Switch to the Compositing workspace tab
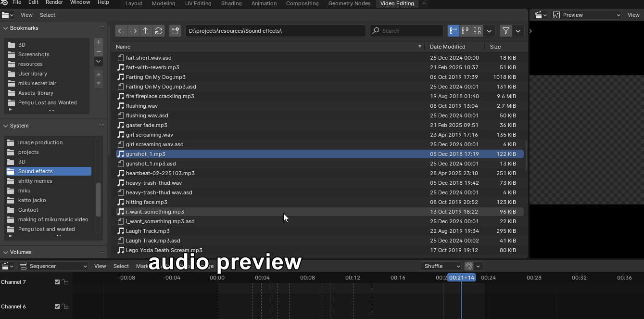 (302, 3)
